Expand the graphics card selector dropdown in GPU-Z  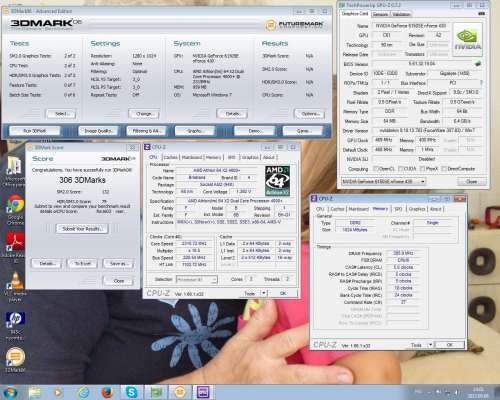click(x=423, y=181)
